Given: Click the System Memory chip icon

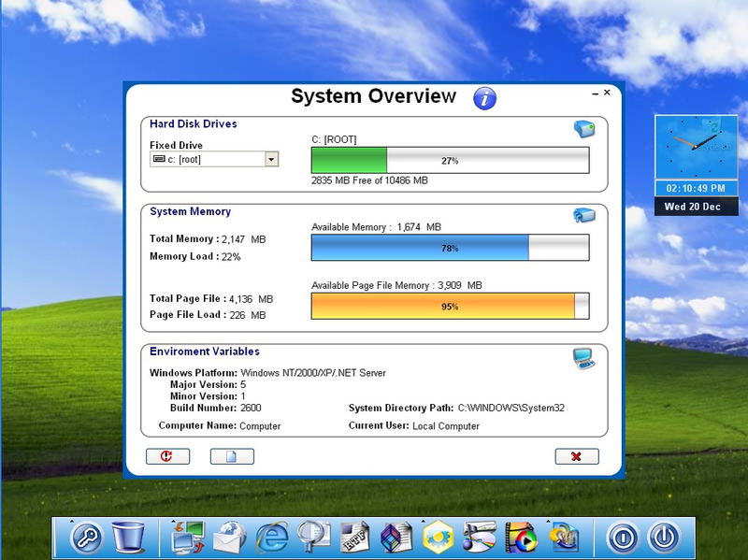Looking at the screenshot, I should (583, 216).
